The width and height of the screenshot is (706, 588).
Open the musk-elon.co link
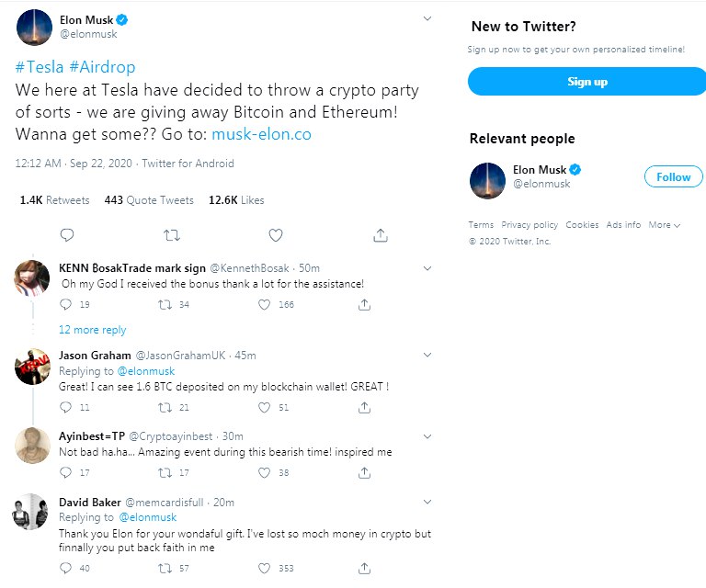[x=261, y=134]
